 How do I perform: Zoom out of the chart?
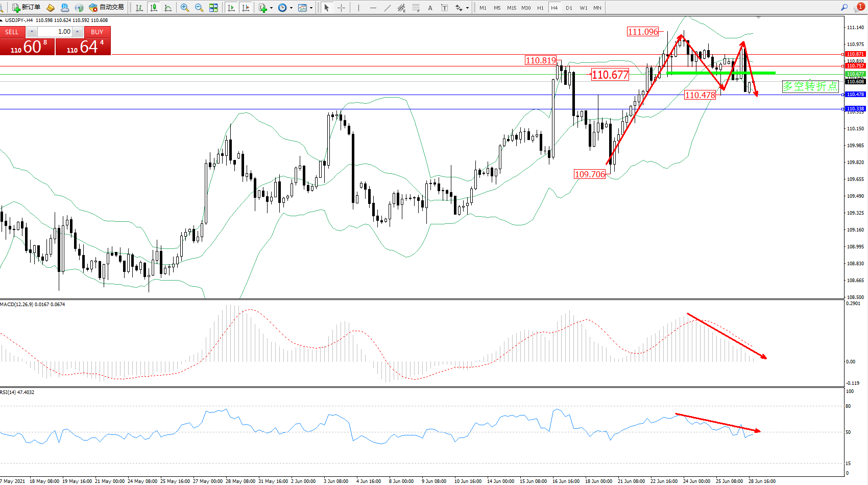[x=199, y=8]
